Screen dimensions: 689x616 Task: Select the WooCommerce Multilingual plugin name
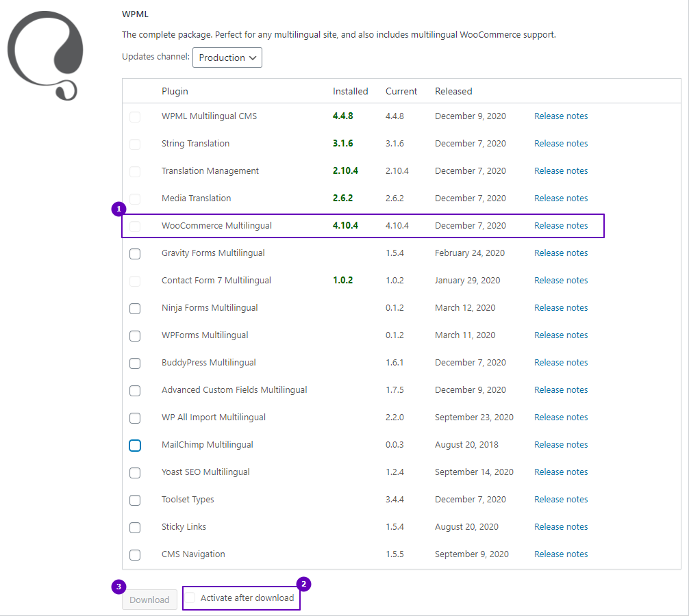pos(216,225)
